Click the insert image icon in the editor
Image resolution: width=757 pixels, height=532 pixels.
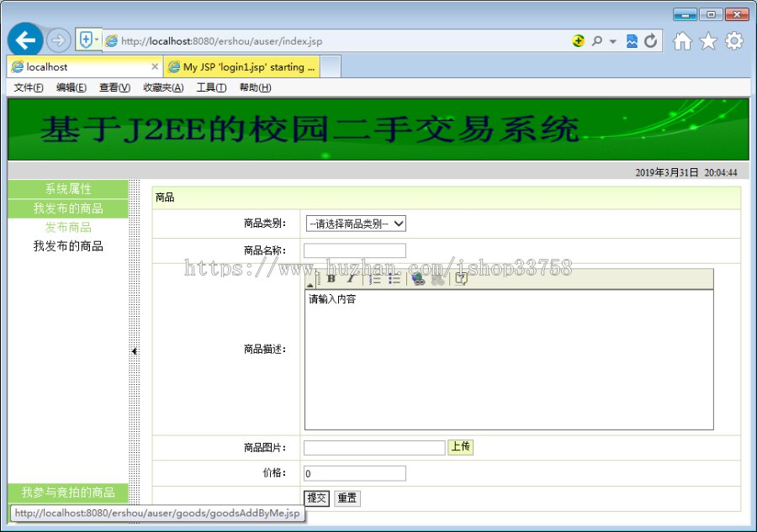[437, 280]
